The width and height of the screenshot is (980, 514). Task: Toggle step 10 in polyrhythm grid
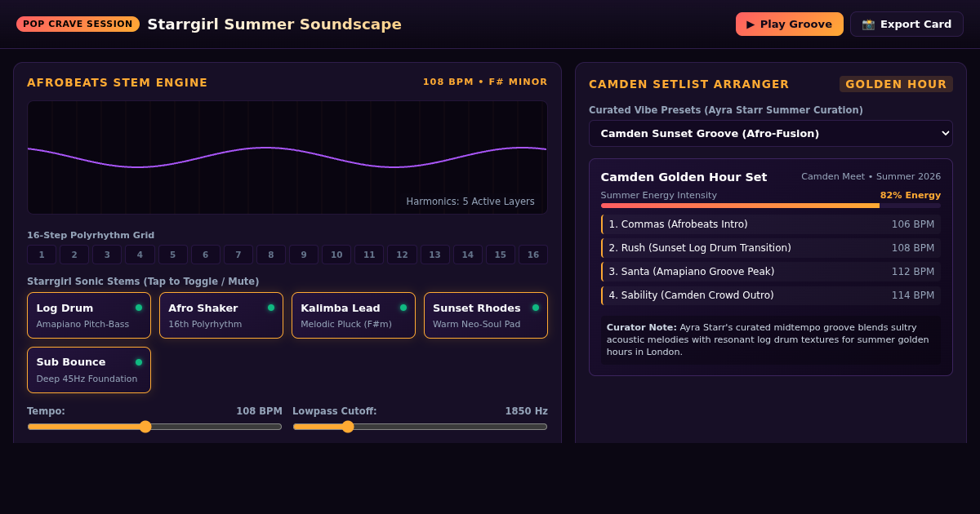[336, 255]
